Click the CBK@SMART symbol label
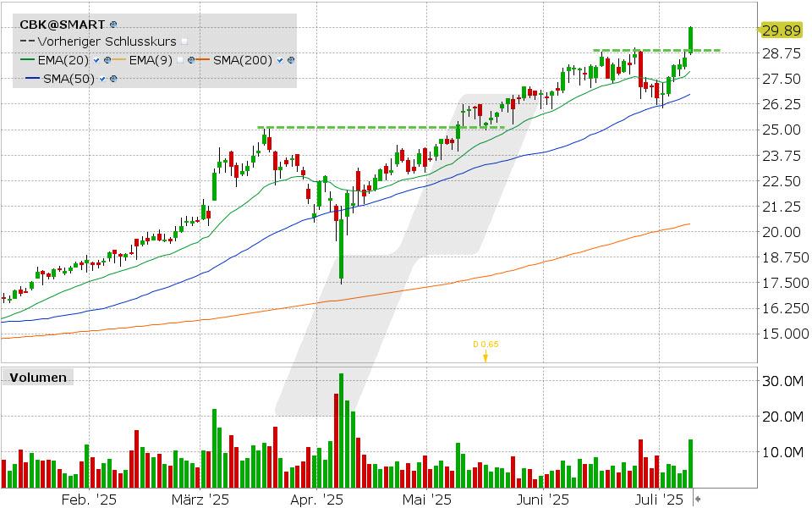This screenshot has width=812, height=508. click(x=62, y=25)
